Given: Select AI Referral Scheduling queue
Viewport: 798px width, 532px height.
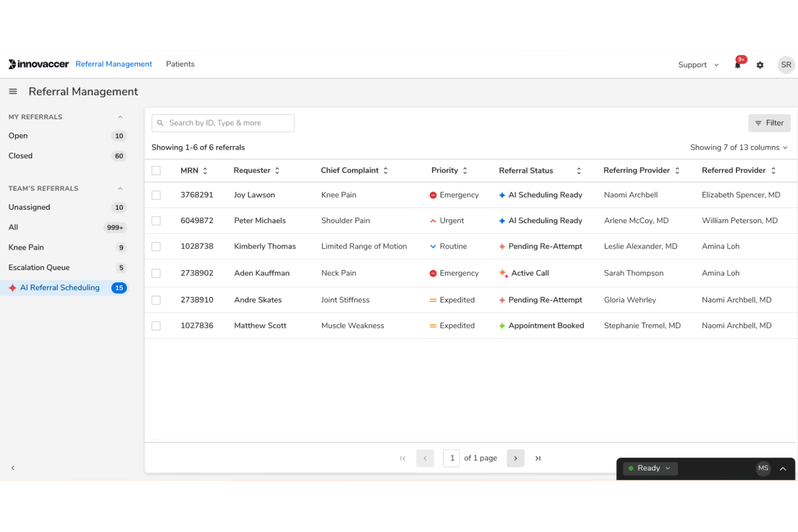Looking at the screenshot, I should point(65,288).
